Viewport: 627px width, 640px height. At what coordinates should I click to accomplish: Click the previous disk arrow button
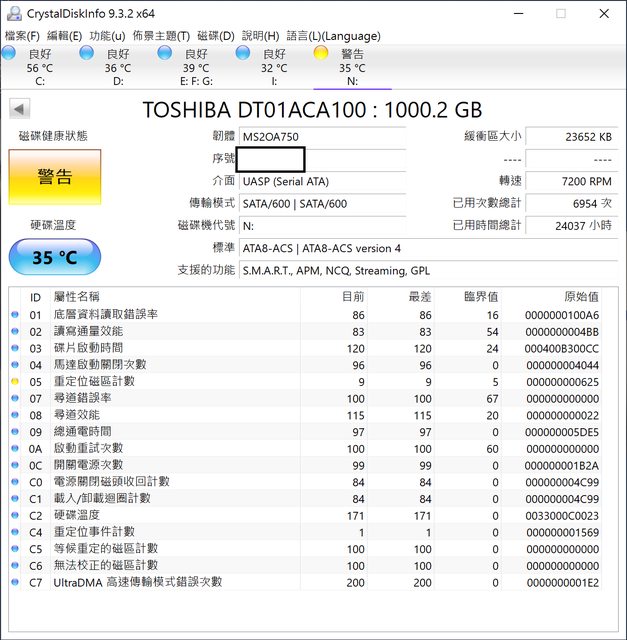point(19,108)
